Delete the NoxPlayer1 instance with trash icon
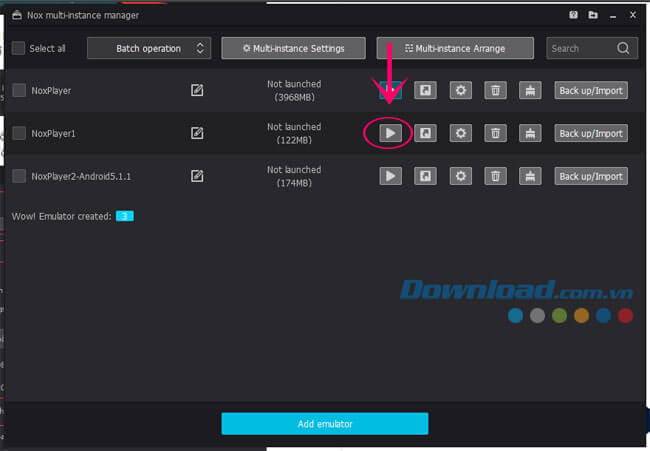The width and height of the screenshot is (650, 451). point(495,133)
